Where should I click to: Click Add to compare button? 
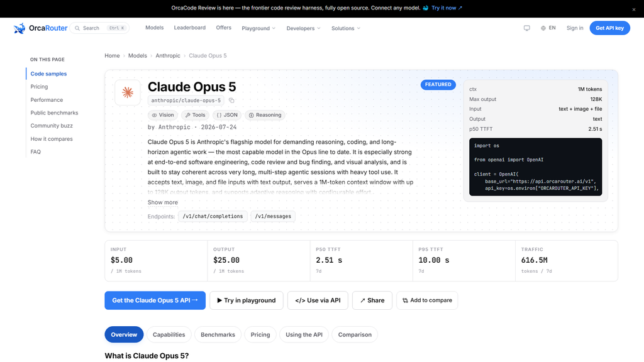(427, 300)
